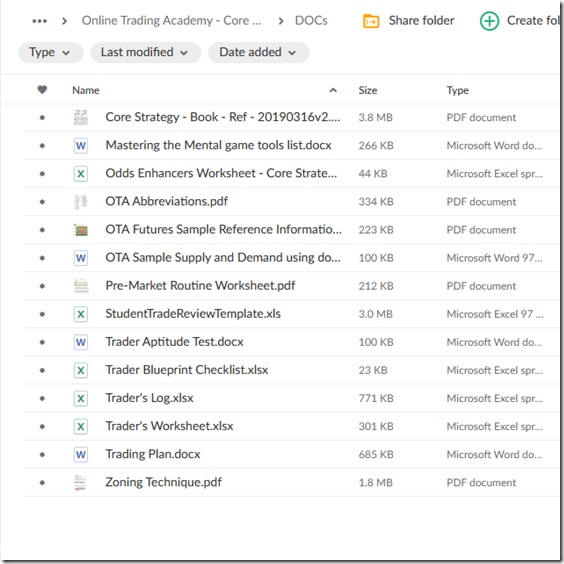Sort by the Size column header

368,90
